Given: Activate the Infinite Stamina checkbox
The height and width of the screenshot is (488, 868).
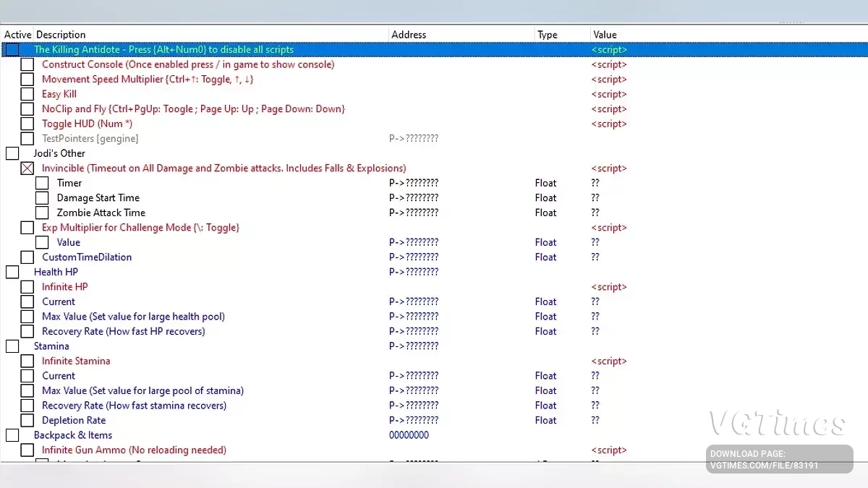Looking at the screenshot, I should 27,361.
